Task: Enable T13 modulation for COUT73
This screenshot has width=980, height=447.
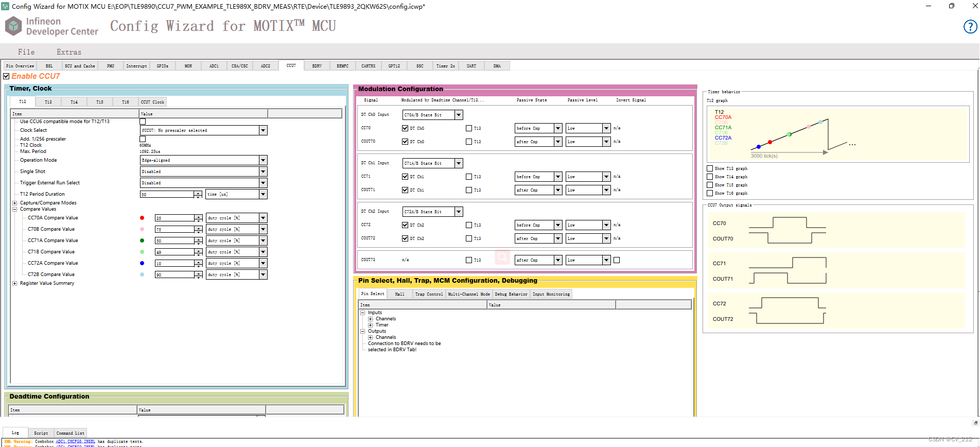Action: [469, 260]
